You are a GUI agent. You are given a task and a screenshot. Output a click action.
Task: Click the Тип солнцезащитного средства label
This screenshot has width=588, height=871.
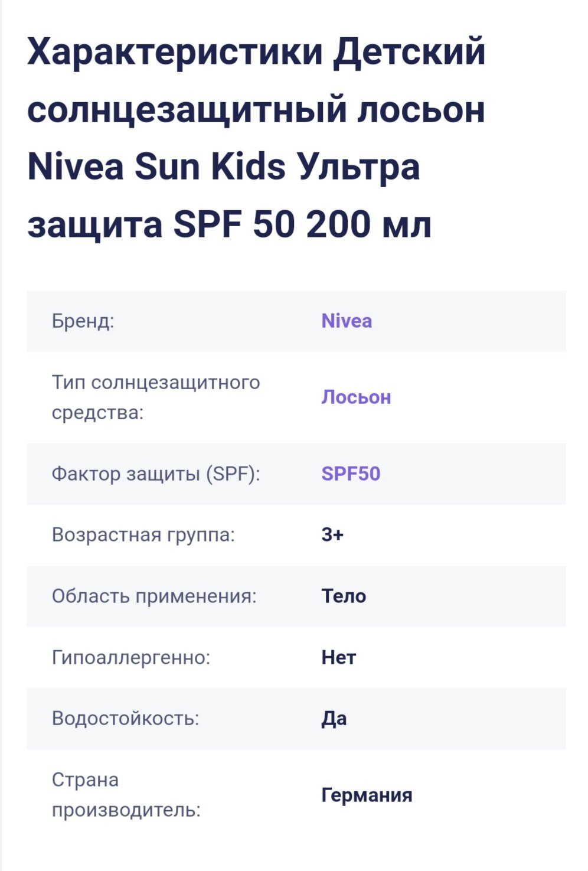155,397
